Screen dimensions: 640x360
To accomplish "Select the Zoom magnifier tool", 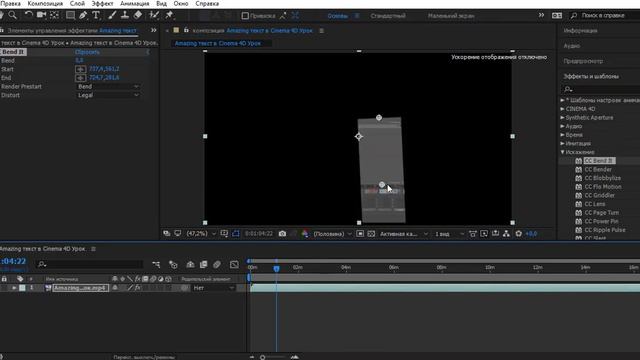I will (x=13, y=15).
